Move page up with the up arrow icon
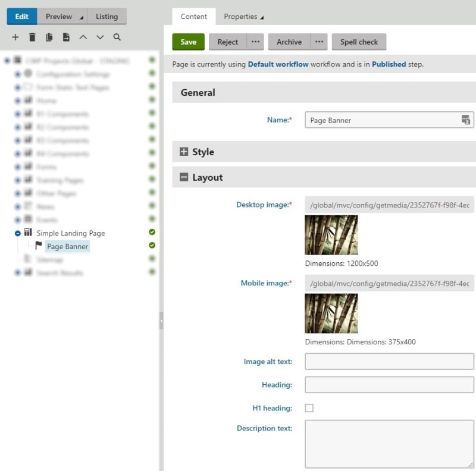This screenshot has width=476, height=471. [x=83, y=37]
